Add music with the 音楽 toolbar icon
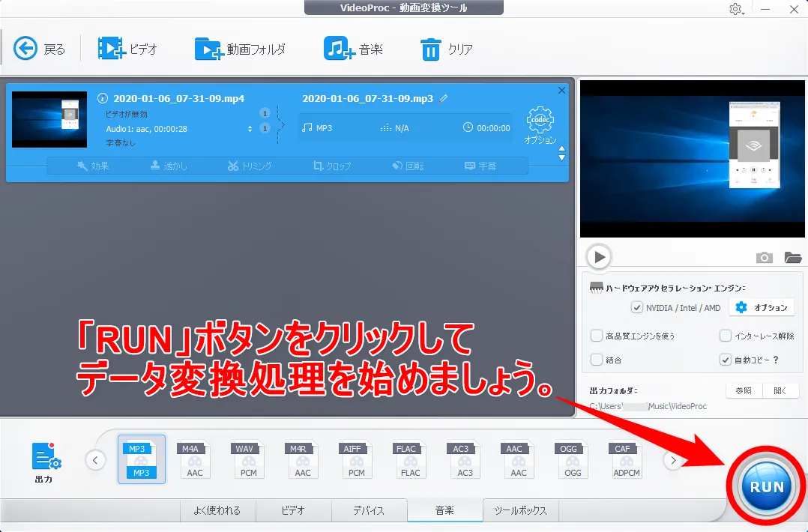The image size is (808, 532). coord(339,49)
